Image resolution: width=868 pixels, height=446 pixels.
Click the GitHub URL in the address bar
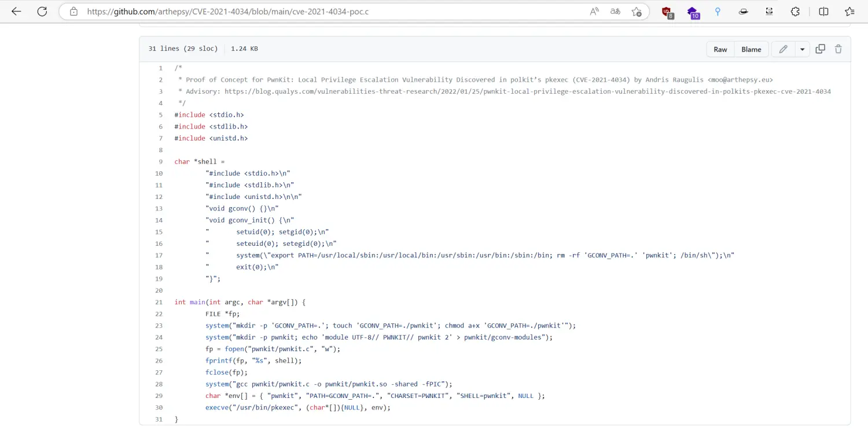coord(227,12)
